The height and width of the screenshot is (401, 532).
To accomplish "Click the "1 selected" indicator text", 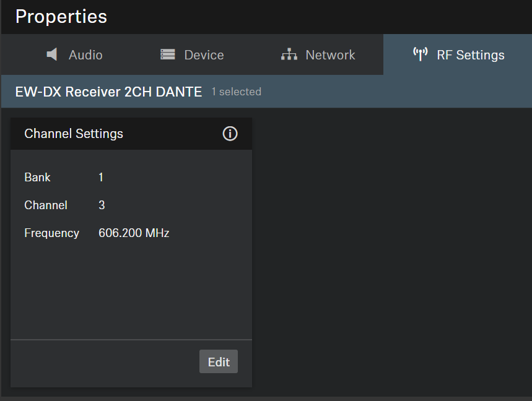I will (x=236, y=92).
